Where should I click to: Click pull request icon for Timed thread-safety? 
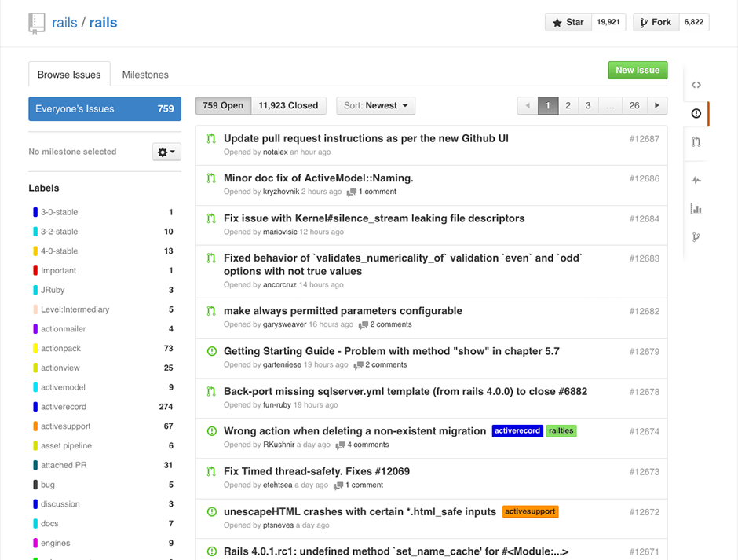click(211, 471)
